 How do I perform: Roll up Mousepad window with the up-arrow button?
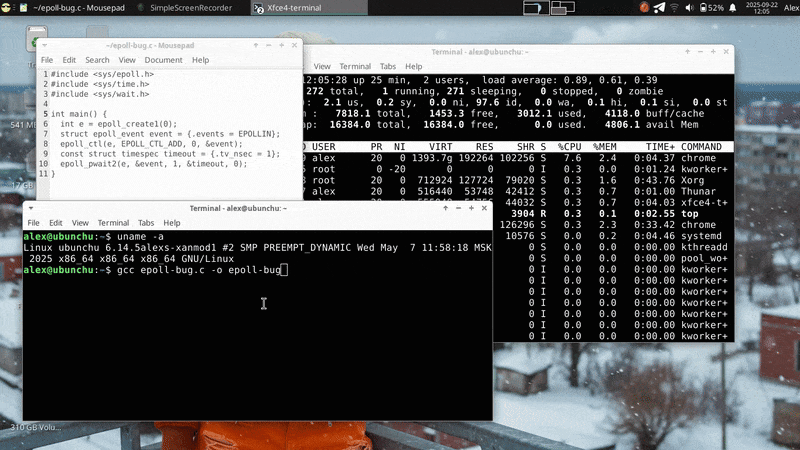pos(256,45)
